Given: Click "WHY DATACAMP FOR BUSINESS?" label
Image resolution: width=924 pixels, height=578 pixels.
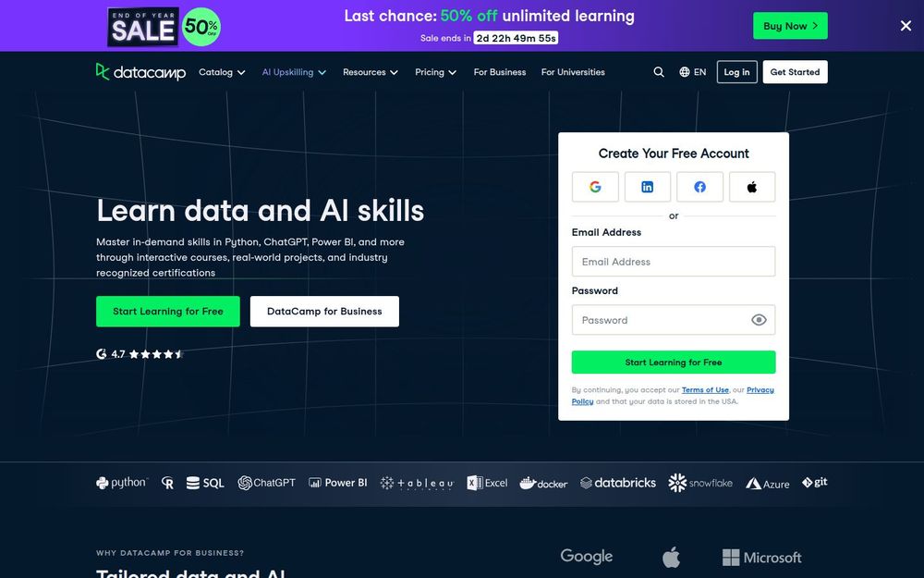Looking at the screenshot, I should (x=170, y=553).
